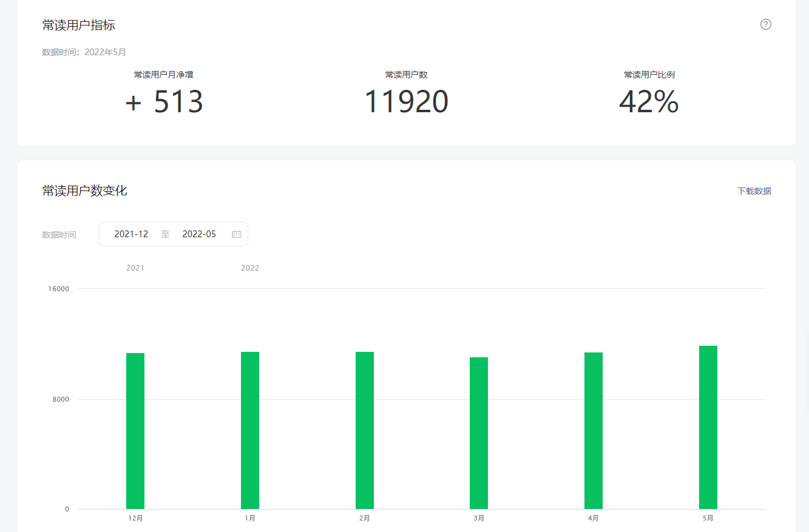Click the tallest bar for 5月
Viewport: 809px width, 532px height.
[708, 427]
